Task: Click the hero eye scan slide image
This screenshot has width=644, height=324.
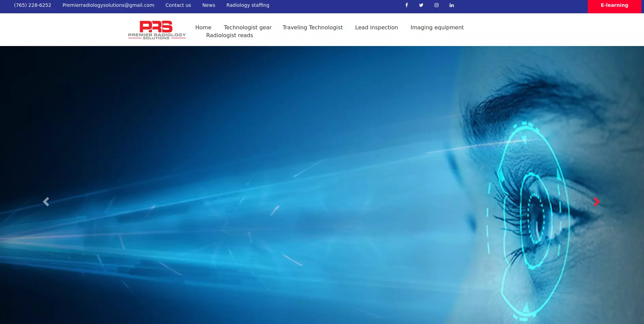Action: click(322, 185)
